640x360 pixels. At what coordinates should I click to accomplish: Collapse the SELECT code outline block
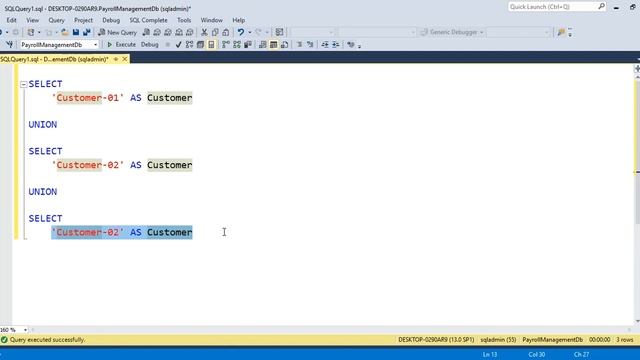(24, 84)
